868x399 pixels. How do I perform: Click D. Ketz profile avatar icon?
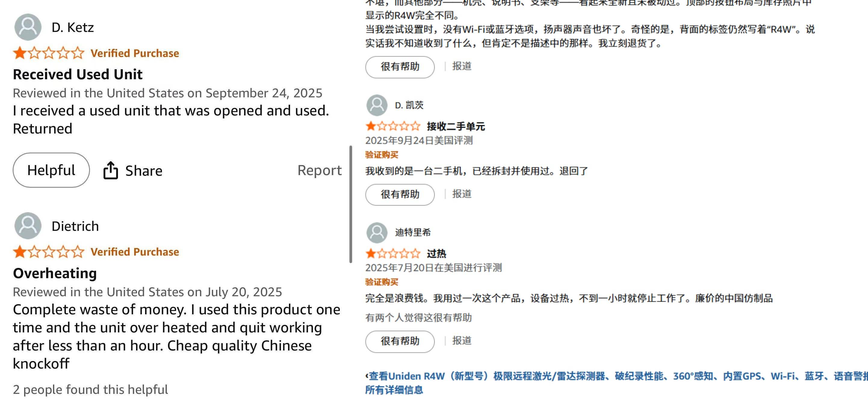[28, 27]
